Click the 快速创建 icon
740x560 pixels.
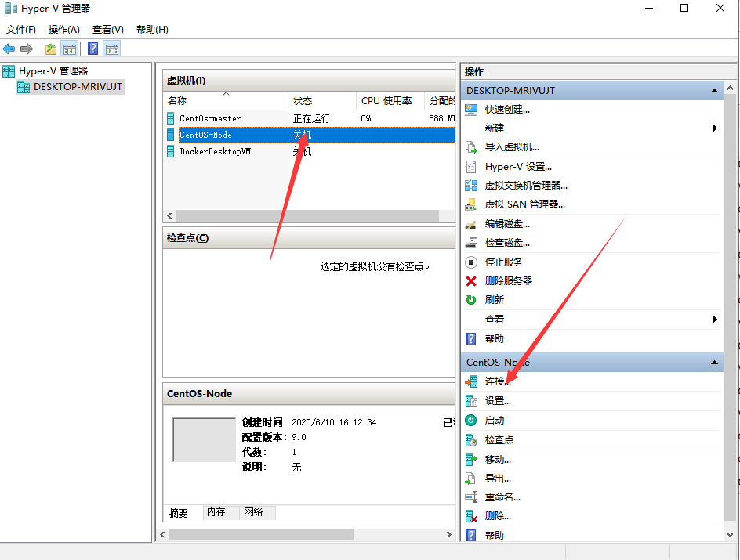tap(471, 110)
